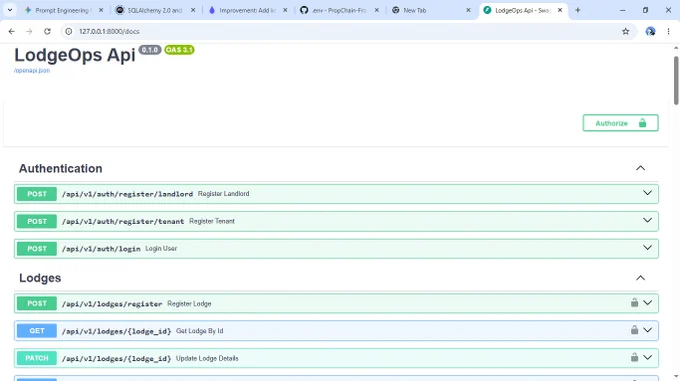
Task: Click the scrollbar down arrow
Action: coord(676,376)
